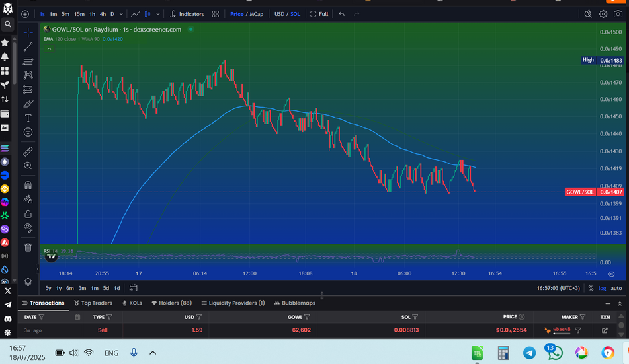Open the Indicators button
The image size is (629, 364).
click(187, 14)
